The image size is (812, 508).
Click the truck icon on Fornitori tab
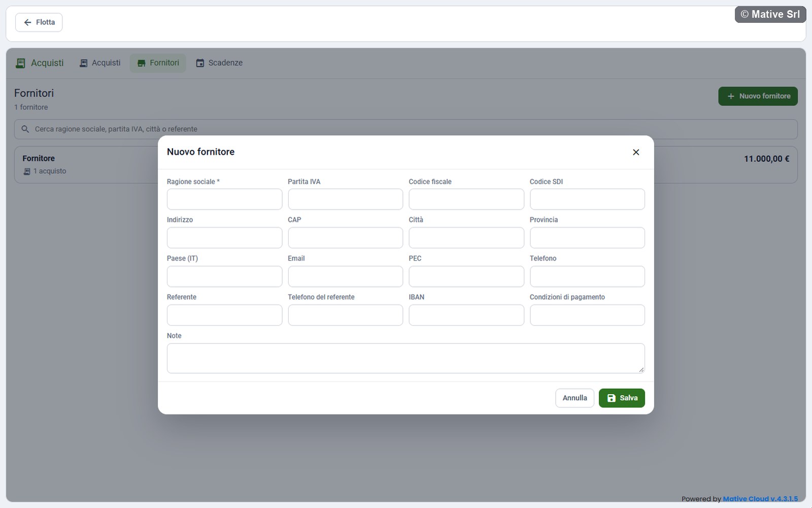(x=142, y=63)
